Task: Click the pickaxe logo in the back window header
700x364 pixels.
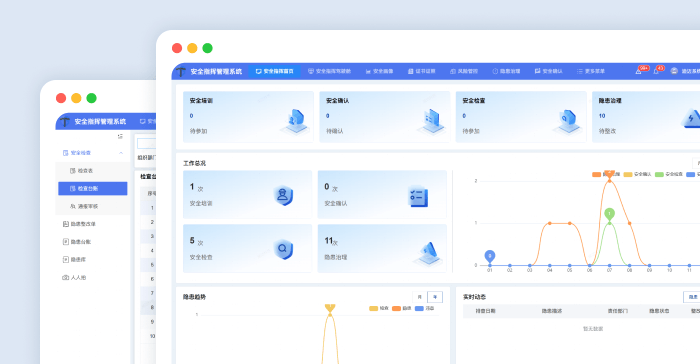Action: pyautogui.click(x=65, y=121)
